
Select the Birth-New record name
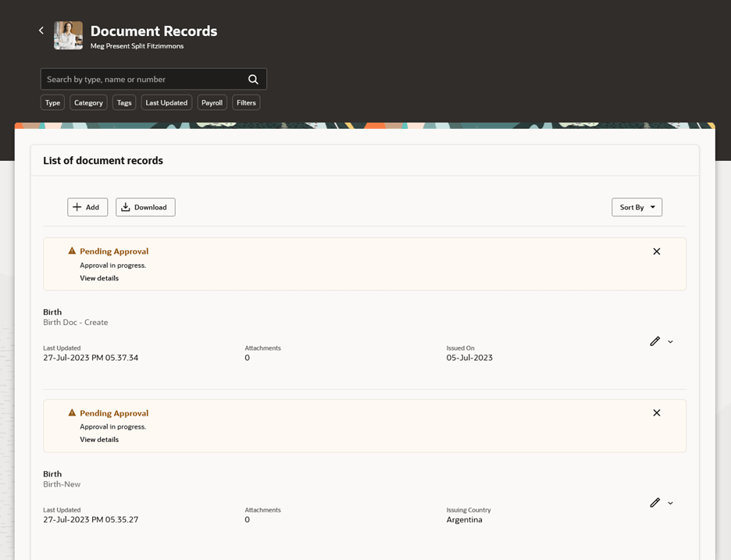tap(62, 484)
